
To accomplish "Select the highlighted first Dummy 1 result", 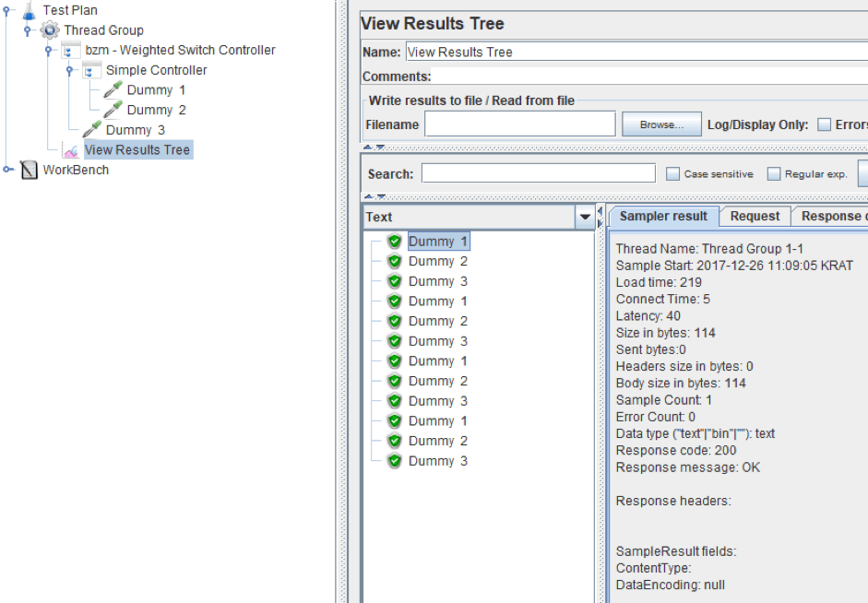I will [438, 242].
